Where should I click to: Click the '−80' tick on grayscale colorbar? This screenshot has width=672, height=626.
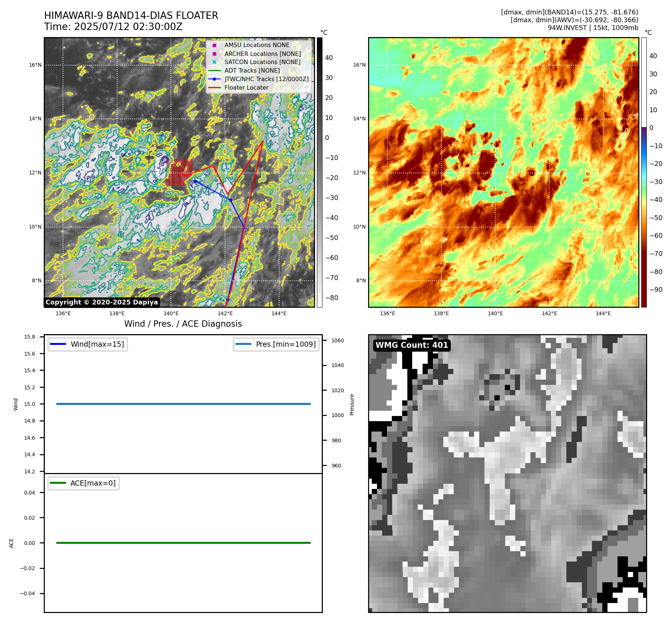click(332, 298)
